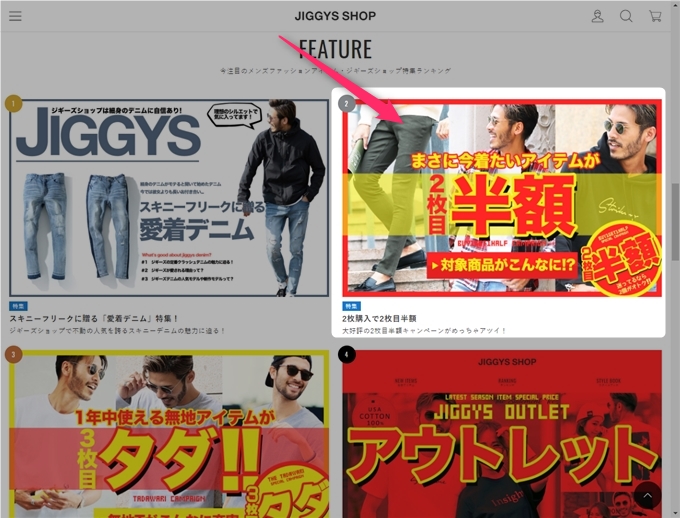Click the user account icon
The height and width of the screenshot is (518, 680).
(598, 16)
